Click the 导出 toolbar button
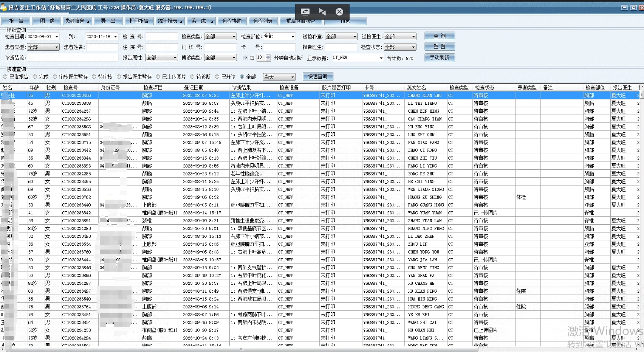The image size is (644, 352). [108, 21]
